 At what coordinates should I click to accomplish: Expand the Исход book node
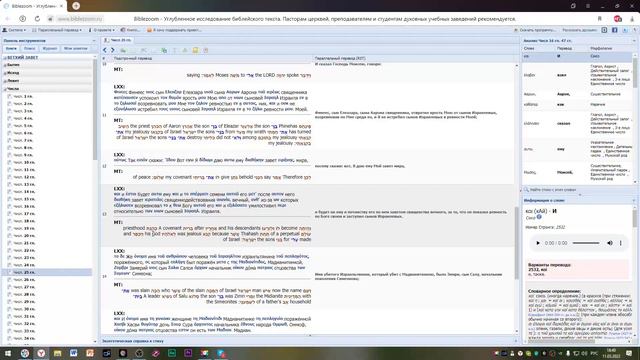point(5,73)
